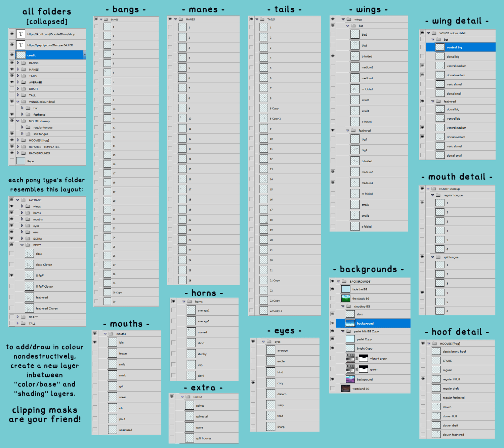Select the ventral big layer in wing detail

461,47
